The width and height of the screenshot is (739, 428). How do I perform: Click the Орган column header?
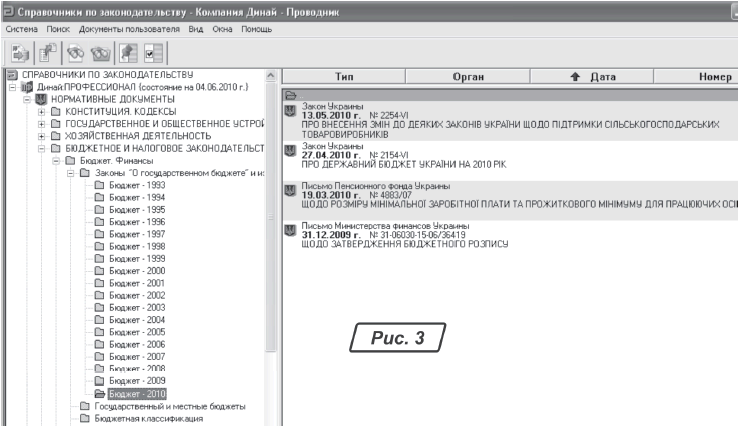(x=469, y=76)
